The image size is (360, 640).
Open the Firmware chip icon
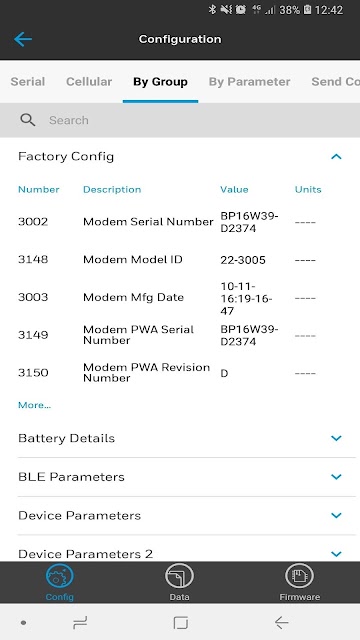(x=300, y=576)
